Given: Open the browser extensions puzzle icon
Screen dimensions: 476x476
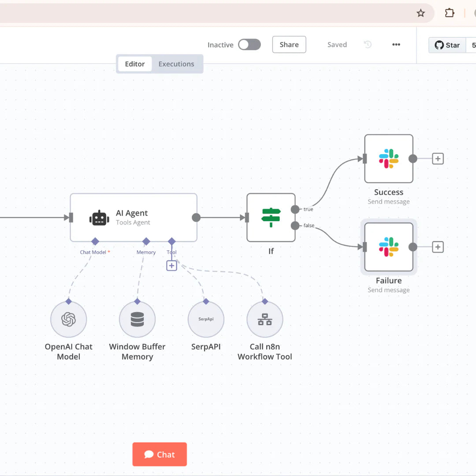Looking at the screenshot, I should (x=449, y=13).
